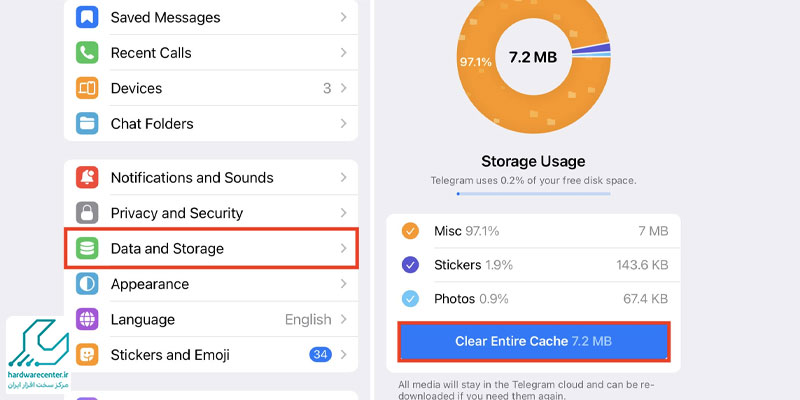Tap the green Recent Calls phone icon
Screen dimensions: 800x400
point(87,53)
